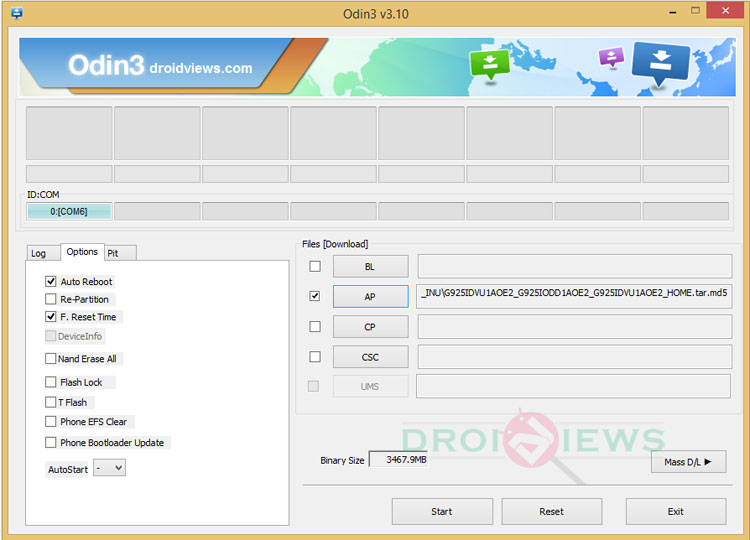The width and height of the screenshot is (750, 540).
Task: Enable Phone Bootloader Update checkbox
Action: pos(51,442)
